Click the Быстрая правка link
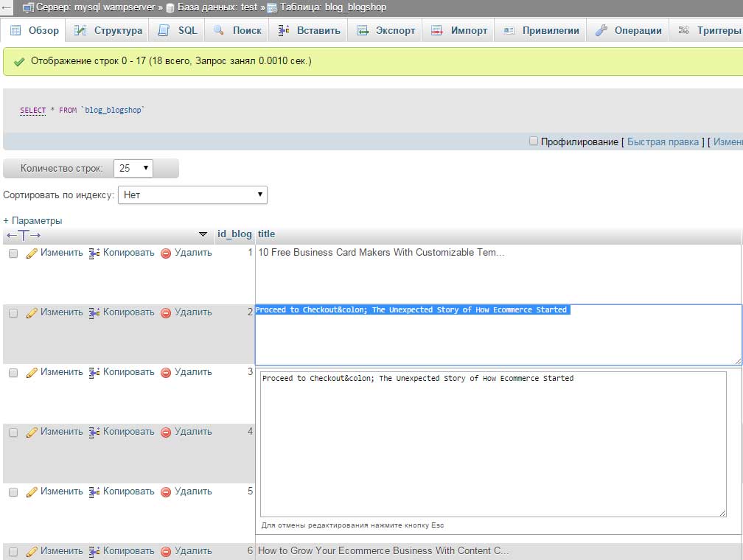Viewport: 743px width, 560px height. tap(663, 141)
